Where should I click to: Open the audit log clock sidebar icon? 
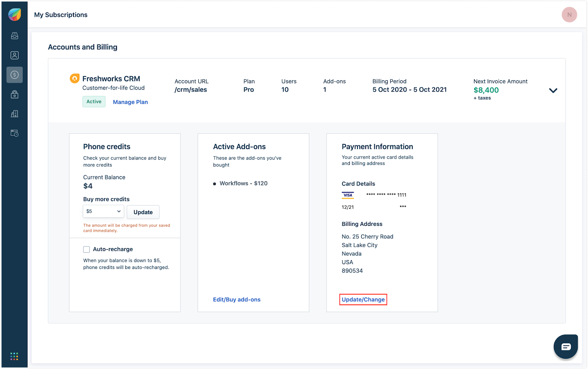pyautogui.click(x=15, y=133)
